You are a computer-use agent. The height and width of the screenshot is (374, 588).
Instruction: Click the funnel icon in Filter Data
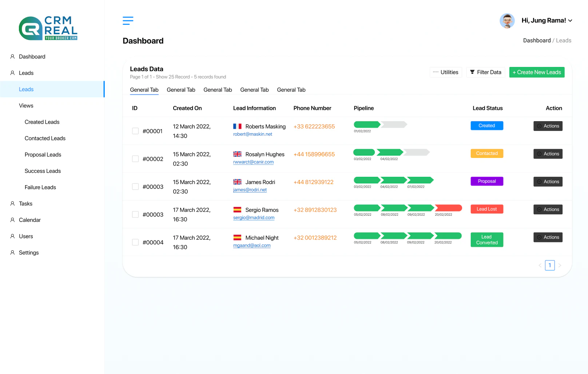pyautogui.click(x=472, y=72)
